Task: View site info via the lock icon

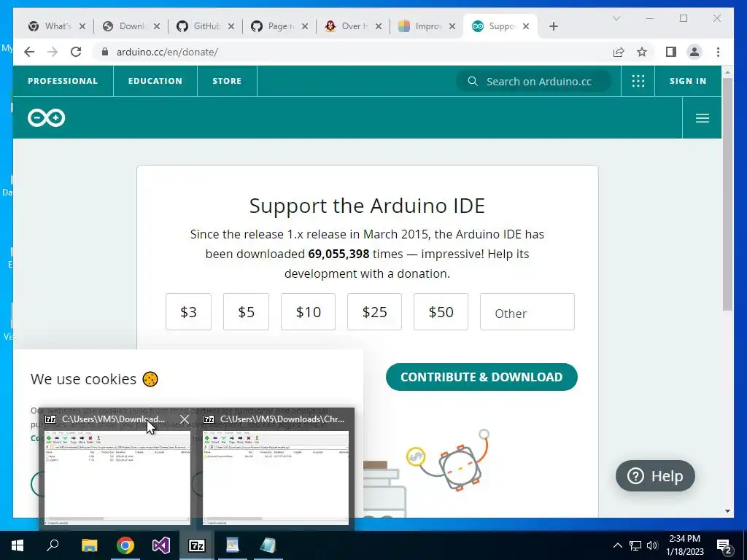Action: (x=105, y=52)
